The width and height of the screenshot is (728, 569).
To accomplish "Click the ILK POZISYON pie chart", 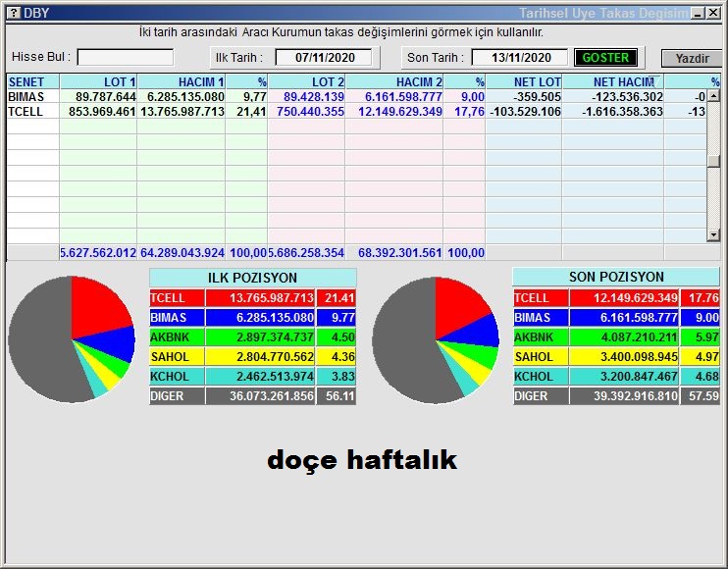I will click(x=72, y=339).
